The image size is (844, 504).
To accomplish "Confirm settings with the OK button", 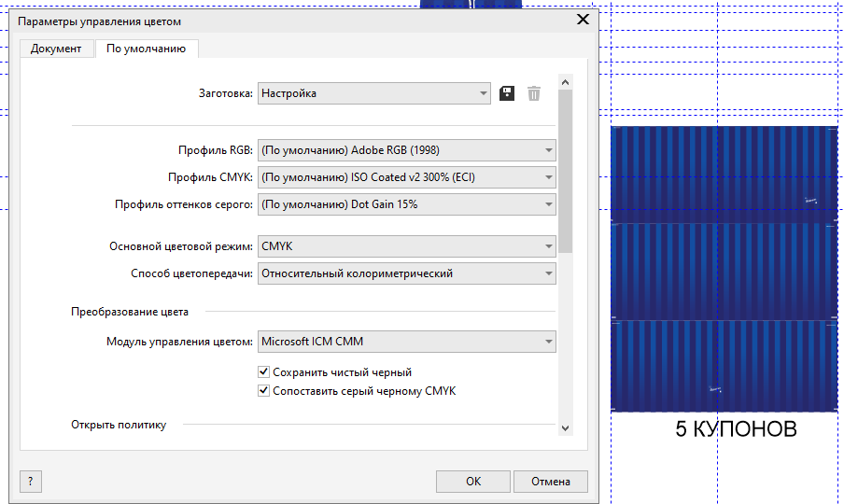I will (x=473, y=482).
